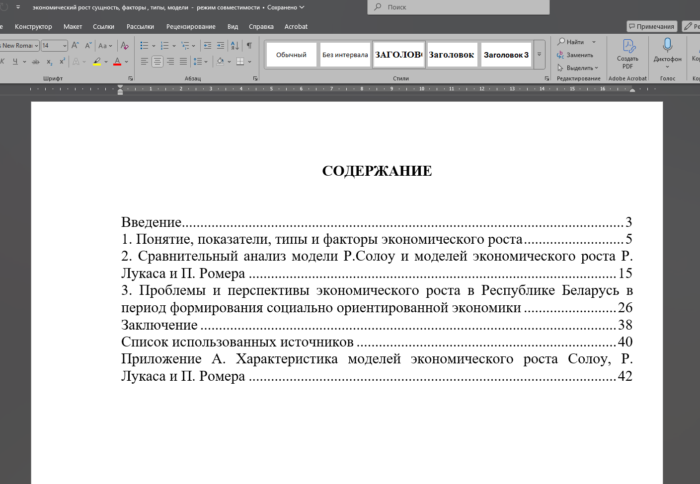Open Выделить selection dropdown
The image size is (700, 484).
pyautogui.click(x=577, y=68)
